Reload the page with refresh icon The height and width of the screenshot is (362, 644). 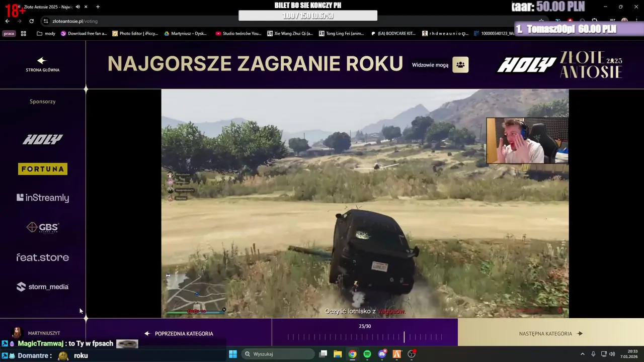tap(31, 21)
